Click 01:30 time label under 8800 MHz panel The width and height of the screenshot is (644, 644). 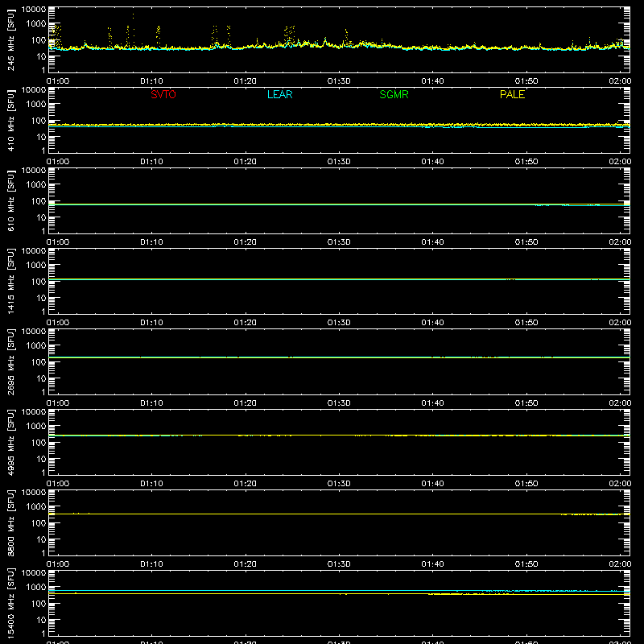(339, 564)
